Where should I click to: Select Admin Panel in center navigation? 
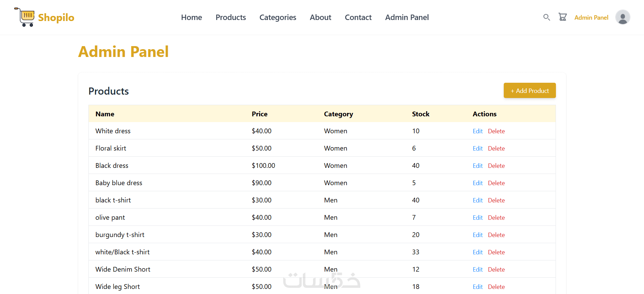pyautogui.click(x=407, y=17)
